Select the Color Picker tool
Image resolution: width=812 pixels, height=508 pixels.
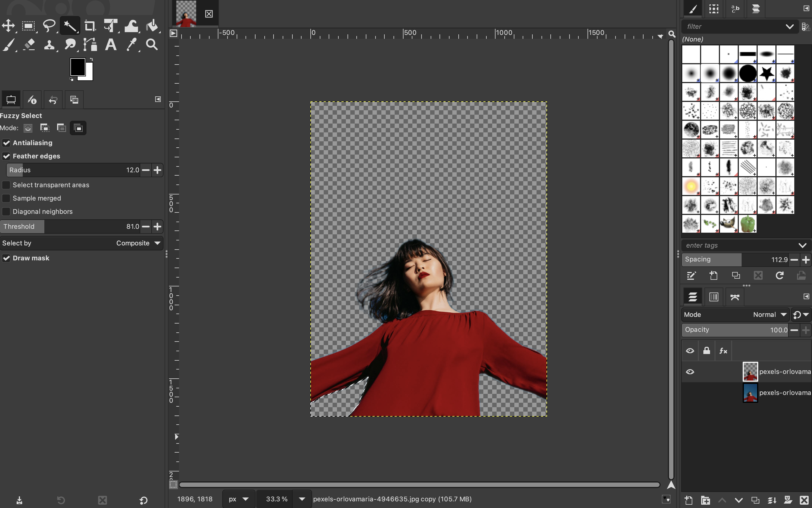pyautogui.click(x=131, y=44)
